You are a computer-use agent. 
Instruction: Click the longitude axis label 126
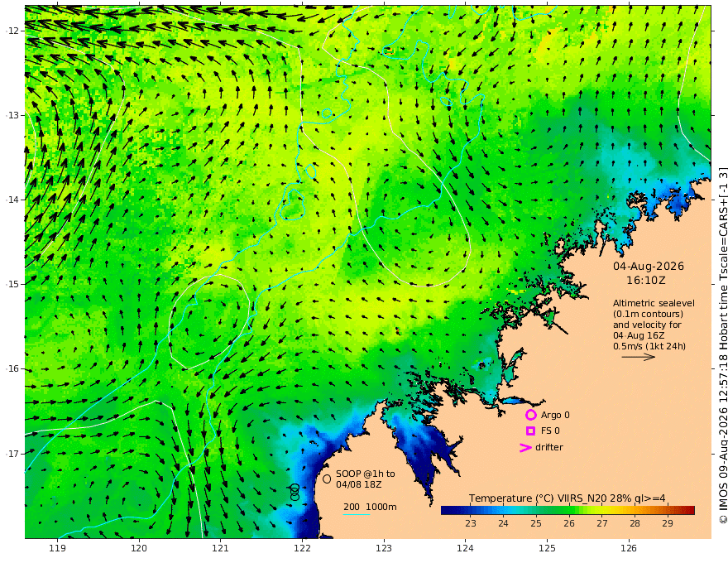(x=629, y=549)
